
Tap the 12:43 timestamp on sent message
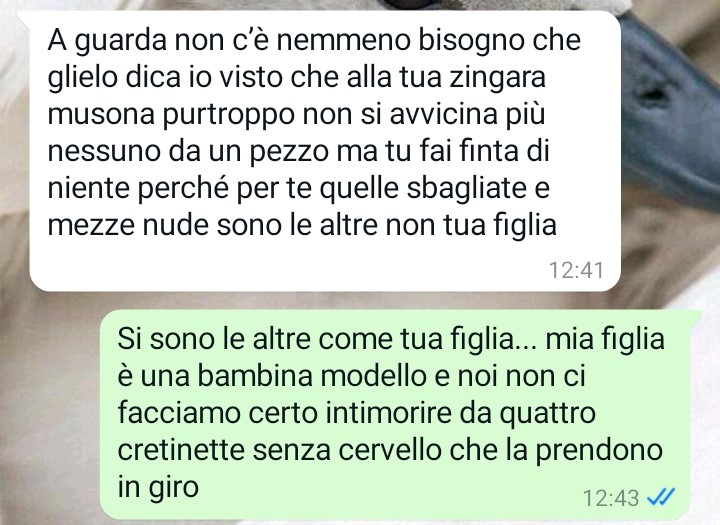point(611,498)
